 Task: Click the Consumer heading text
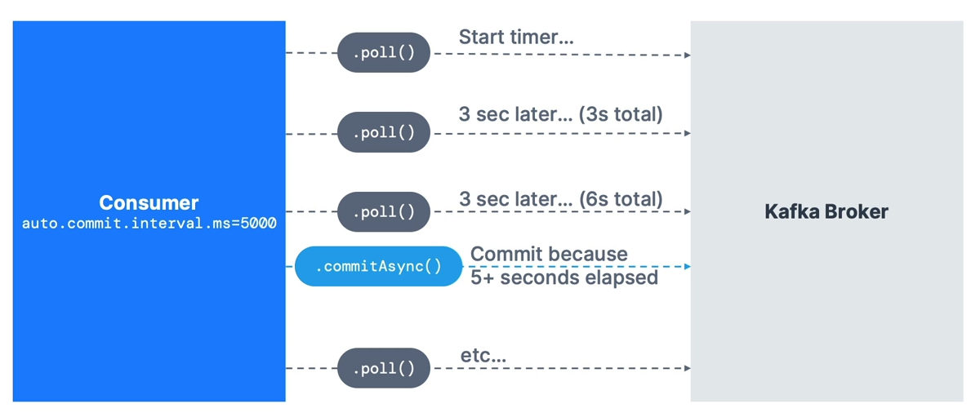[149, 202]
